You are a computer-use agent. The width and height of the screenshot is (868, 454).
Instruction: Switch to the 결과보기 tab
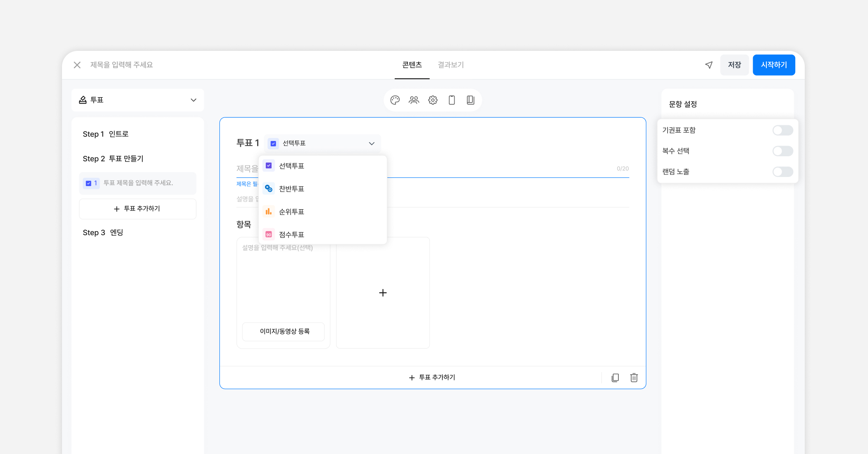coord(451,65)
